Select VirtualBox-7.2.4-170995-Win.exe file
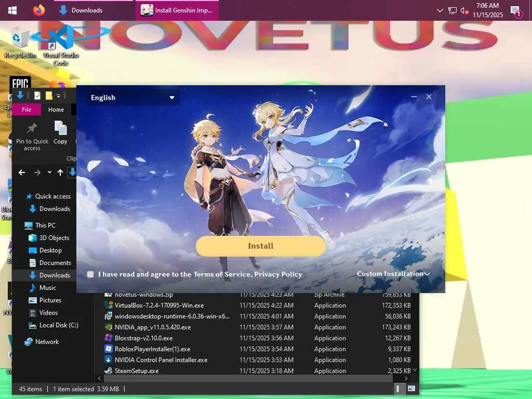The width and height of the screenshot is (532, 399). [159, 305]
